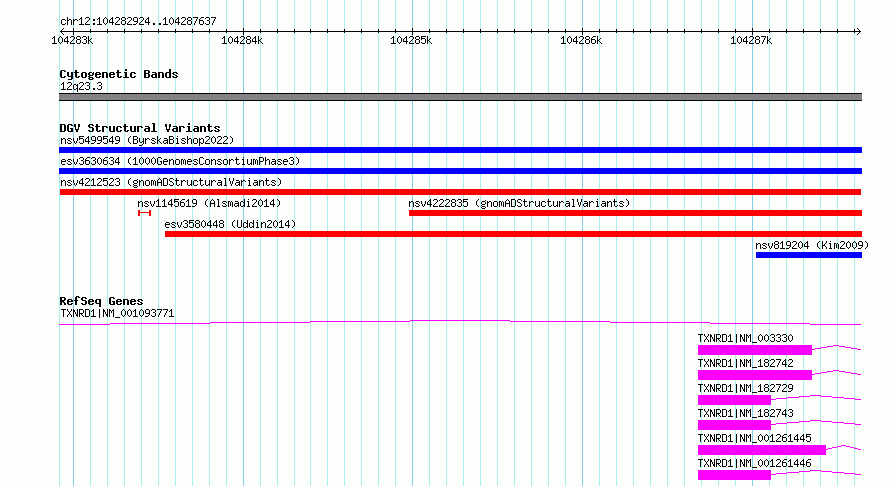Select the TXNRD1|NM_182743 exon block
890x486 pixels.
(x=734, y=425)
